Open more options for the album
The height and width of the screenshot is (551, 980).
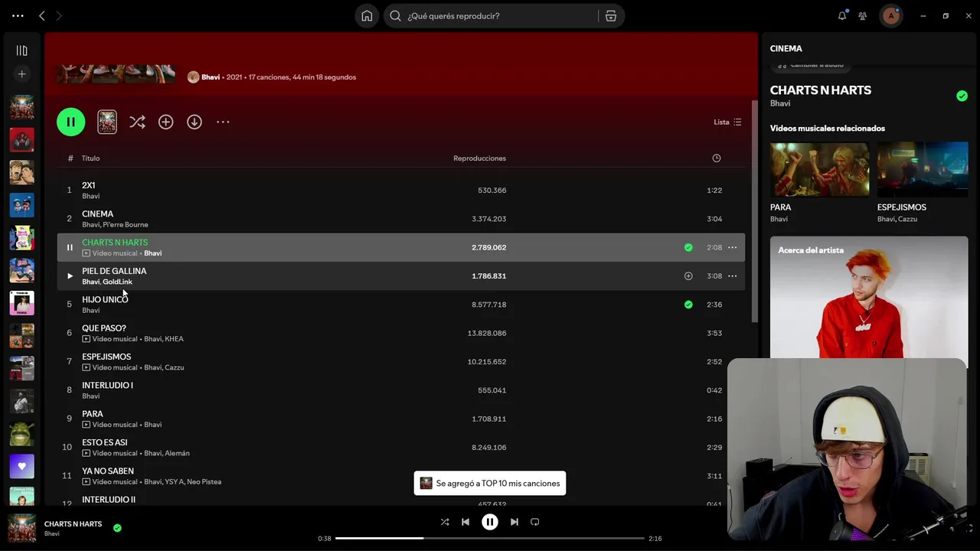223,122
